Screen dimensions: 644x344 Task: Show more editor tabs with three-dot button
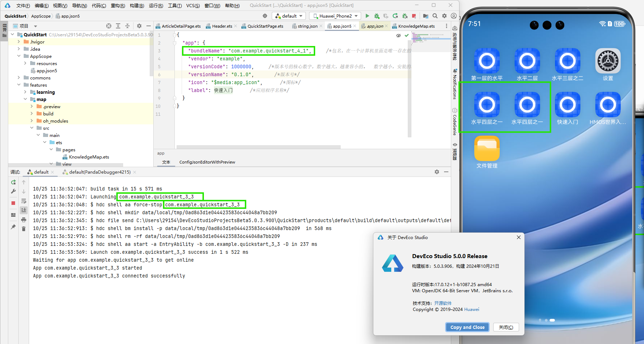coord(446,26)
